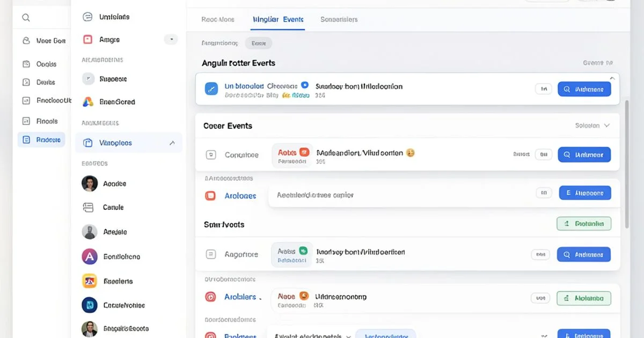Click the red circular icon beside Arolalers
Screen dimensions: 644x338
[211, 297]
